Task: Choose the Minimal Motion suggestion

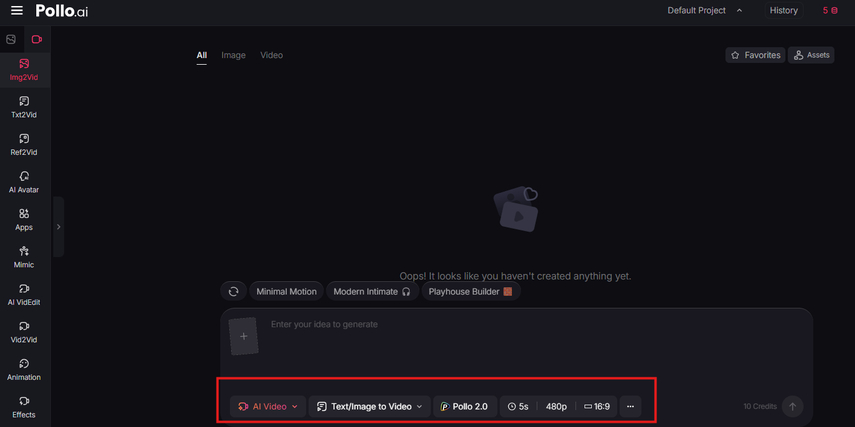Action: (x=286, y=291)
